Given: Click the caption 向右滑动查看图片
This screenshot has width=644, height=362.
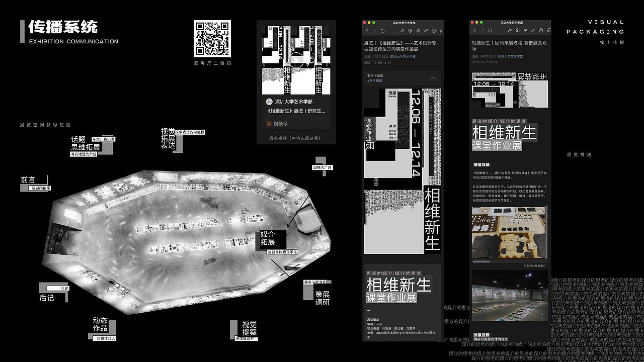Looking at the screenshot, I should click(x=534, y=265).
